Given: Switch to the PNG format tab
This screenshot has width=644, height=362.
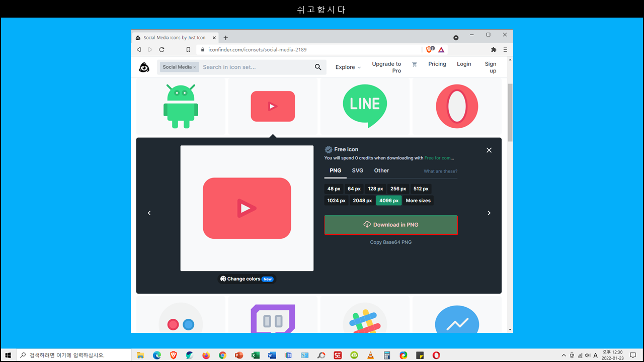Looking at the screenshot, I should (x=336, y=170).
